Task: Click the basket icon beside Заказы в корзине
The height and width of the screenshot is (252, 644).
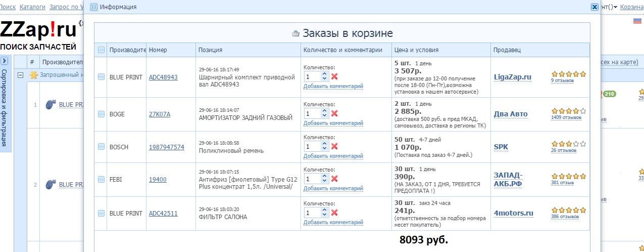Action: pyautogui.click(x=296, y=34)
